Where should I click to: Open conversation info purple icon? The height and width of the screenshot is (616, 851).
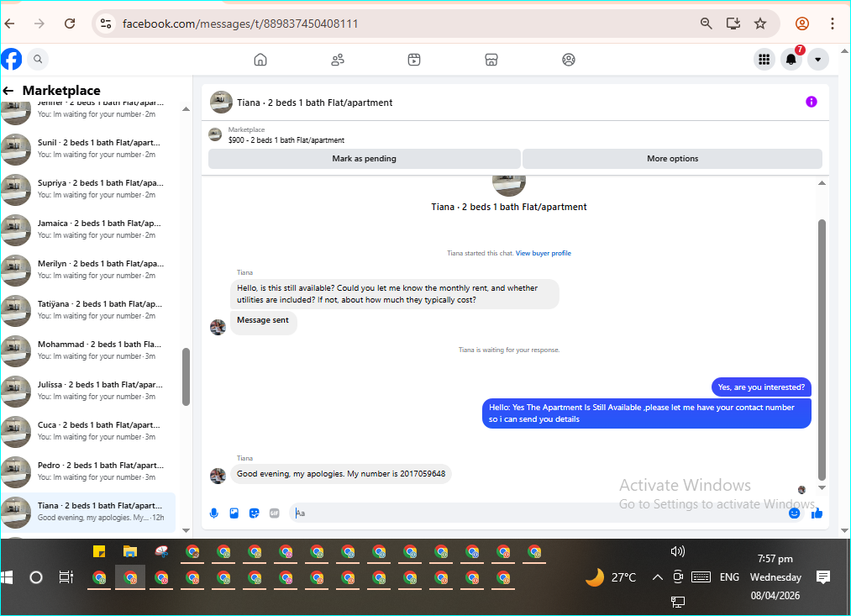[812, 102]
